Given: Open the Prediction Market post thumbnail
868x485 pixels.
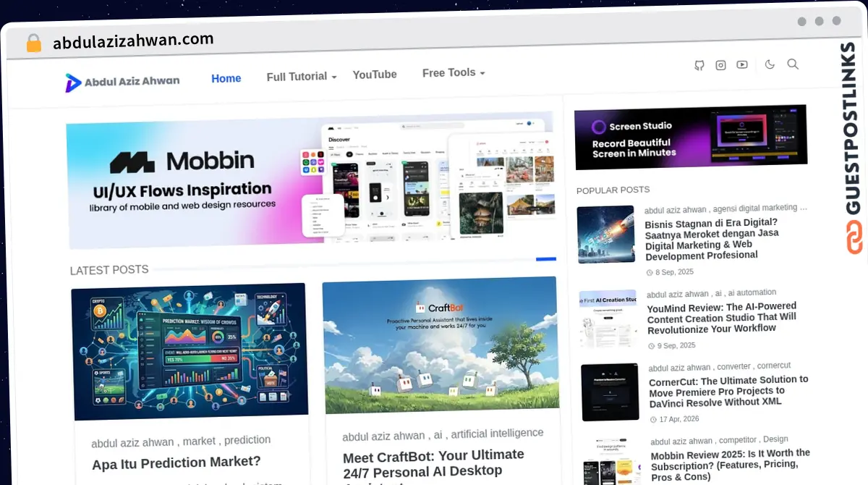Looking at the screenshot, I should click(190, 352).
